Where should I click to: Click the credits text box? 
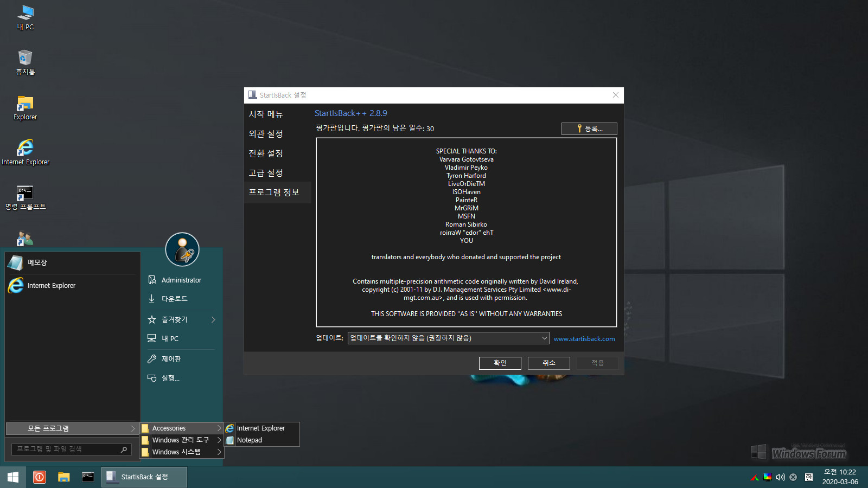click(467, 232)
